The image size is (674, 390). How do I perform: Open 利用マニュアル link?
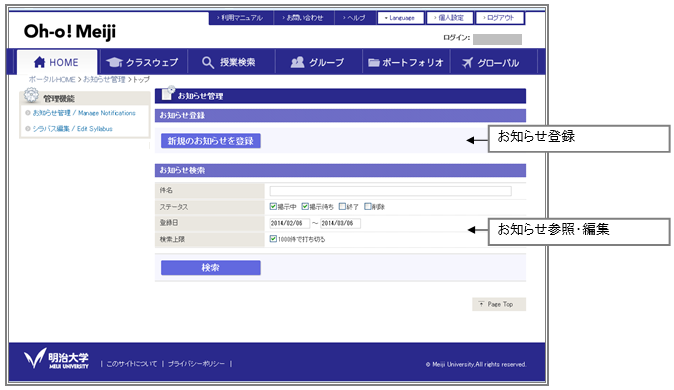pyautogui.click(x=241, y=18)
